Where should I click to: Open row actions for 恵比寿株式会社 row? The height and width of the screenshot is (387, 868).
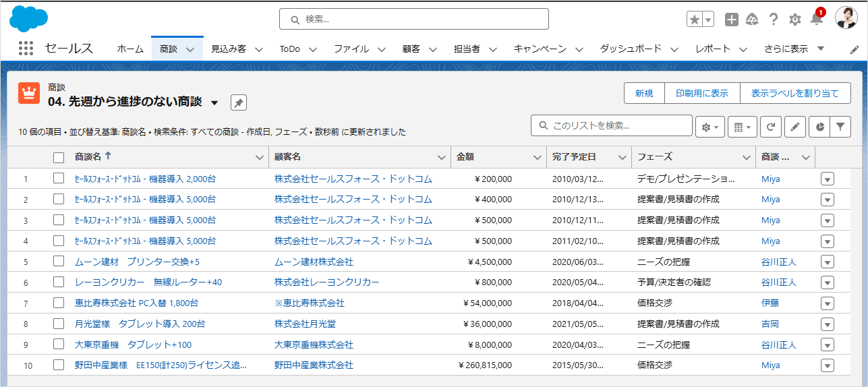[828, 303]
